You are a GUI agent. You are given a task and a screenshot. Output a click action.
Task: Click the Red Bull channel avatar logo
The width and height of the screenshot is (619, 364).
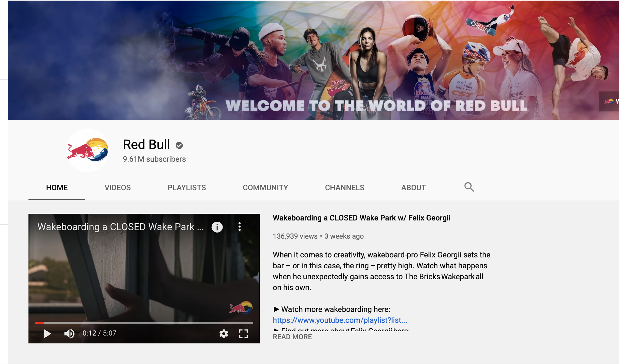88,150
